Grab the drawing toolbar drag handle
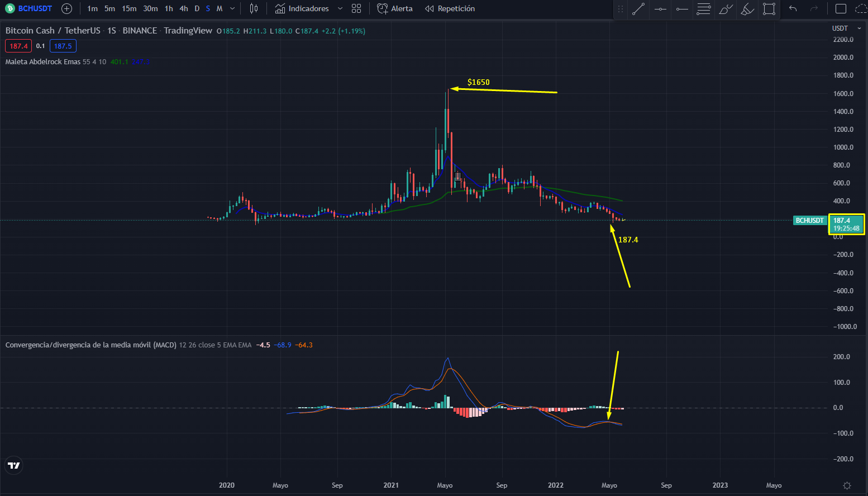Screen dimensions: 868x496 click(620, 9)
